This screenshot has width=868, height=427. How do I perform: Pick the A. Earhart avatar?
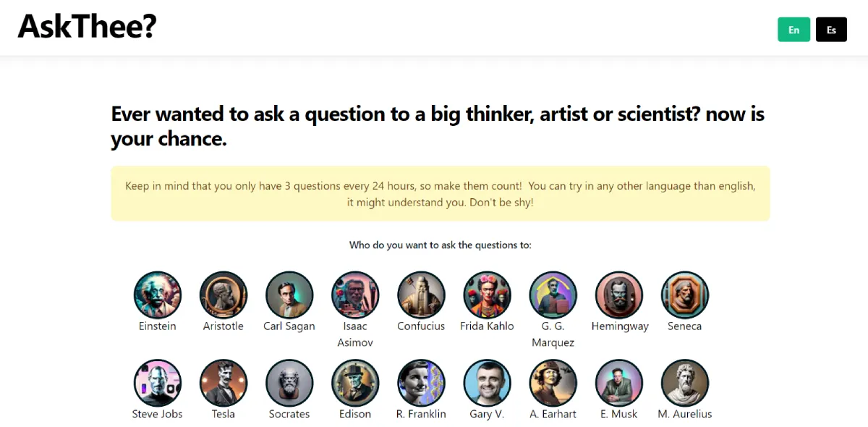pyautogui.click(x=553, y=383)
